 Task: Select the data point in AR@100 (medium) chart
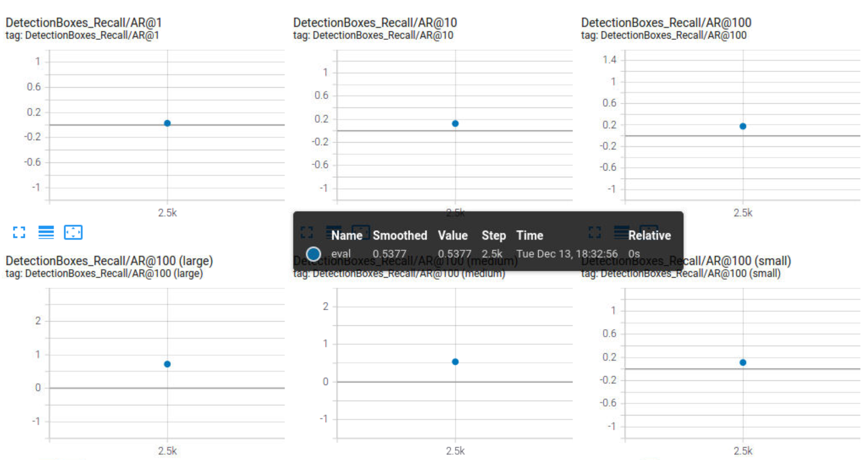tap(455, 362)
